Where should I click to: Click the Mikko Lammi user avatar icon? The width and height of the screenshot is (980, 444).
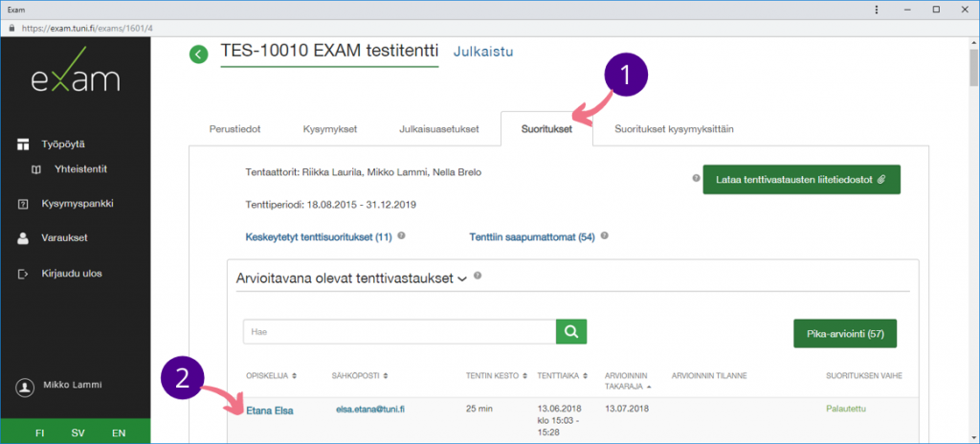point(25,387)
